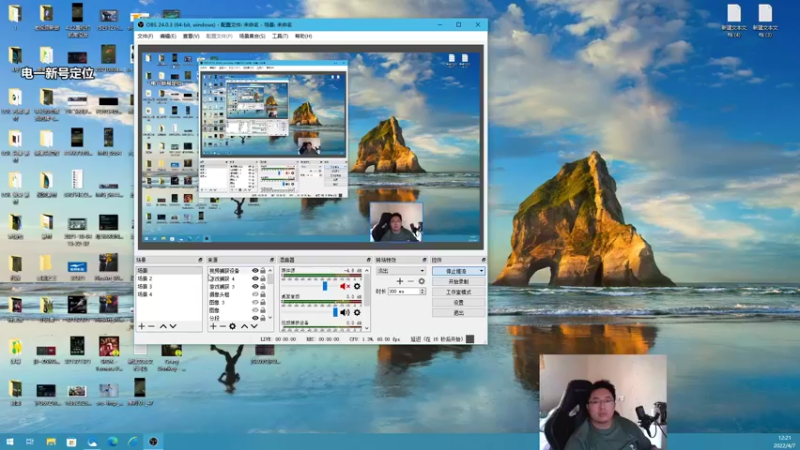
Task: Move the selected scene up in the list
Action: click(x=163, y=326)
